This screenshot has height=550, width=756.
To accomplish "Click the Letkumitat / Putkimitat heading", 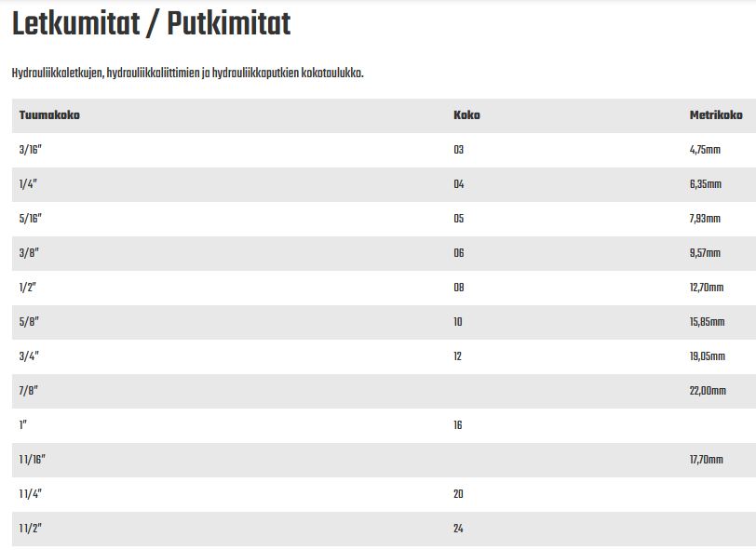I will (151, 23).
